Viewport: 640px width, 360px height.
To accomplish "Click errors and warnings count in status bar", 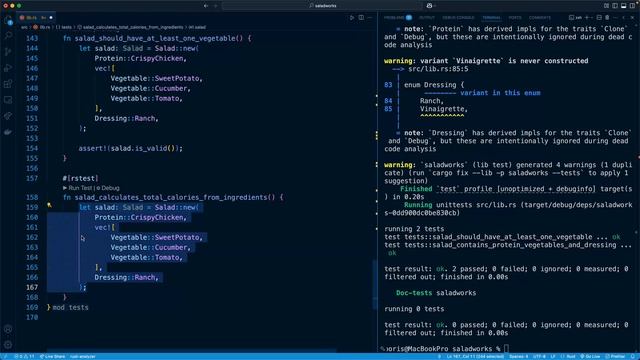I will pyautogui.click(x=24, y=356).
